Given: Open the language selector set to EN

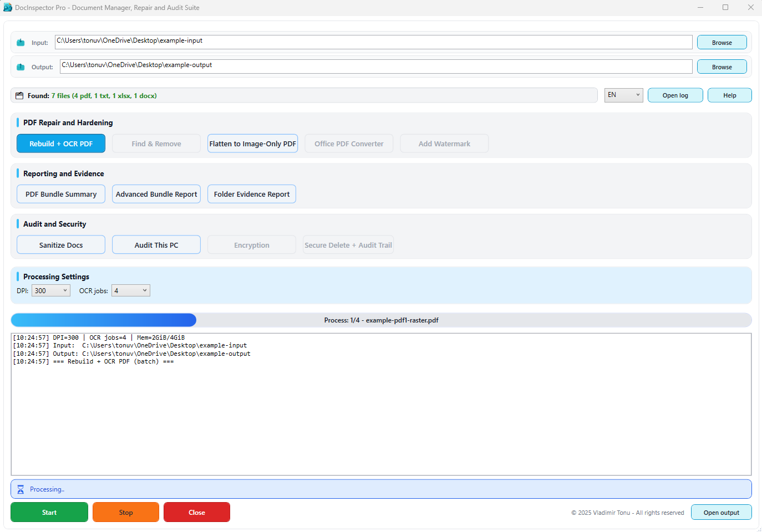Looking at the screenshot, I should [623, 95].
